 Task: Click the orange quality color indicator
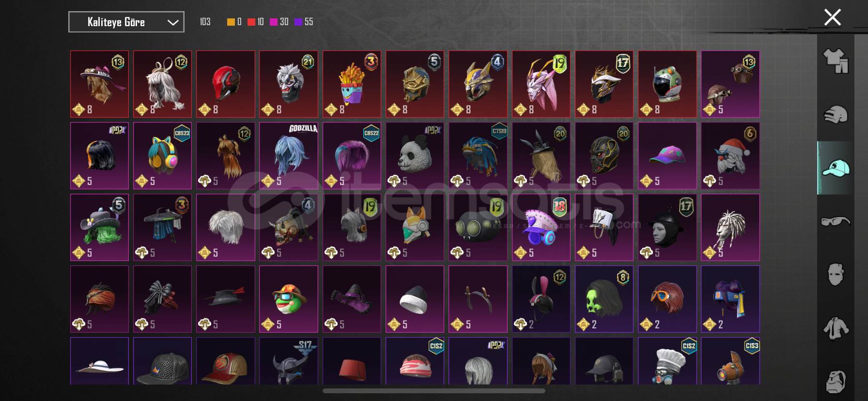(231, 22)
